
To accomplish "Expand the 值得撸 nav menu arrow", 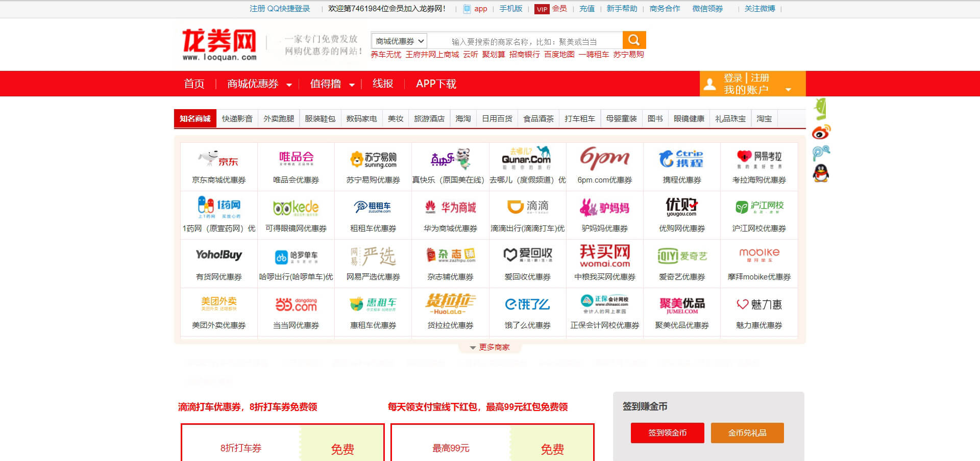I will tap(352, 85).
